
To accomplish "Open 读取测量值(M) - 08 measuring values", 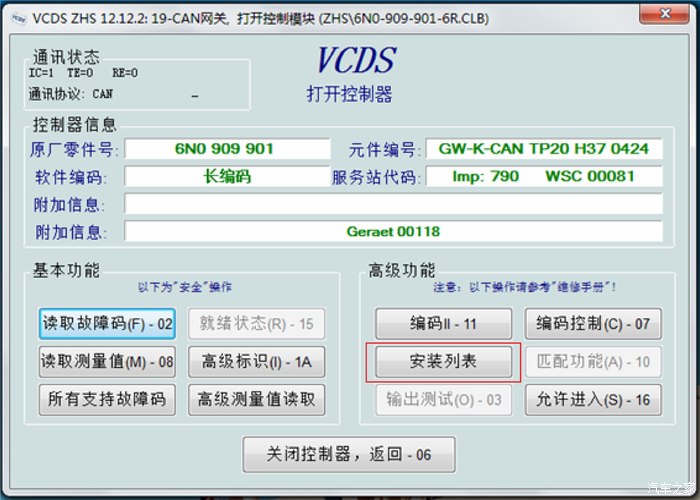I will click(x=107, y=362).
